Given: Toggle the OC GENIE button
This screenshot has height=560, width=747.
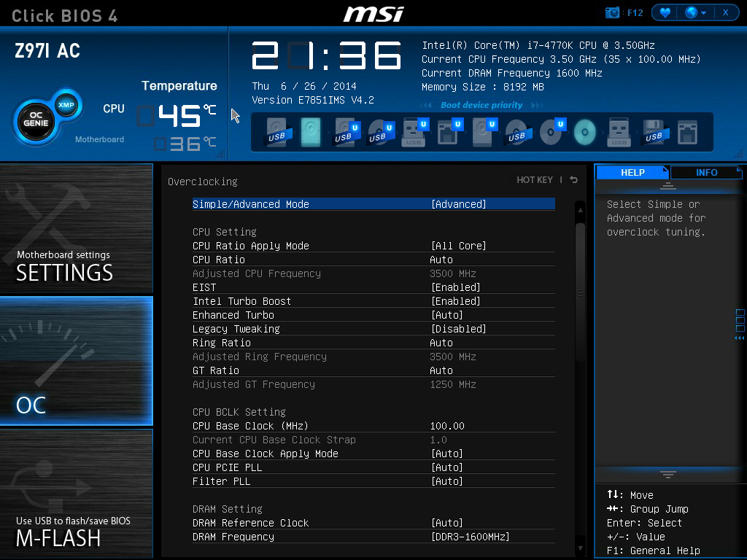Looking at the screenshot, I should tap(36, 122).
